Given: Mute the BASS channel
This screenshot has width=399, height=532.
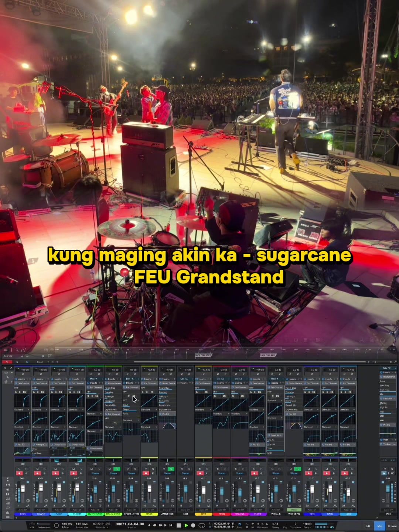Looking at the screenshot, I should click(146, 469).
